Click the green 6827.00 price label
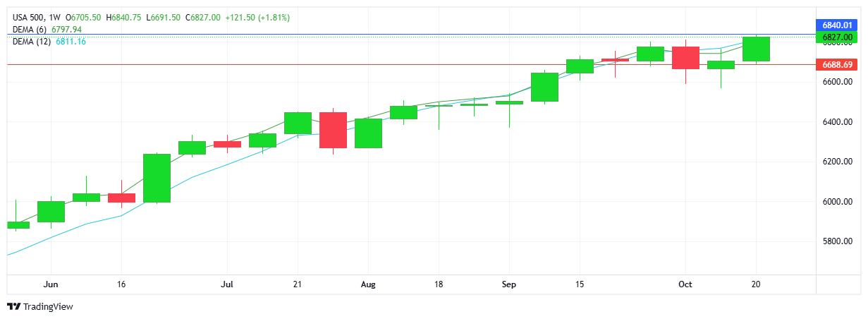The height and width of the screenshot is (319, 868). (837, 37)
